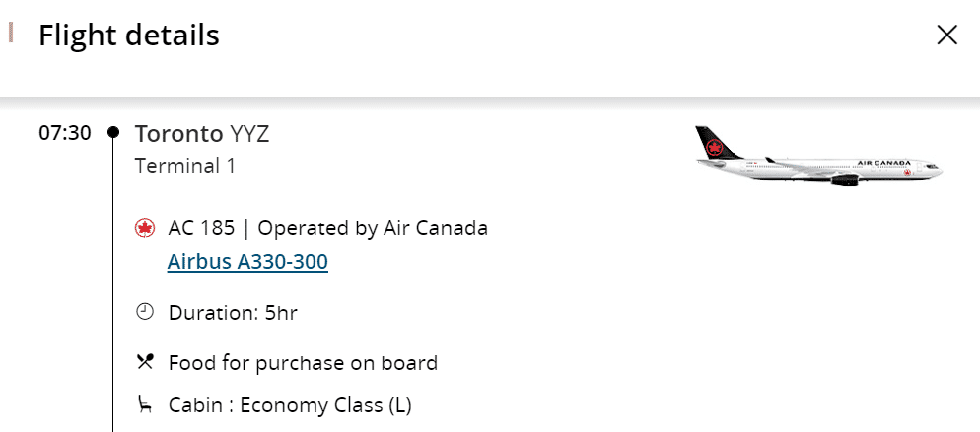Click the YYZ airport code
This screenshot has width=980, height=432.
[x=248, y=133]
